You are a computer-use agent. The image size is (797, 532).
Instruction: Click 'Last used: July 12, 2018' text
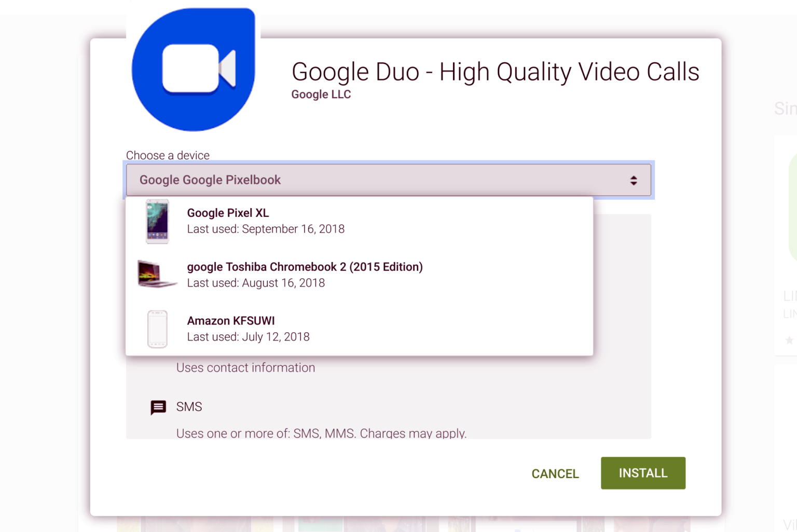point(248,337)
